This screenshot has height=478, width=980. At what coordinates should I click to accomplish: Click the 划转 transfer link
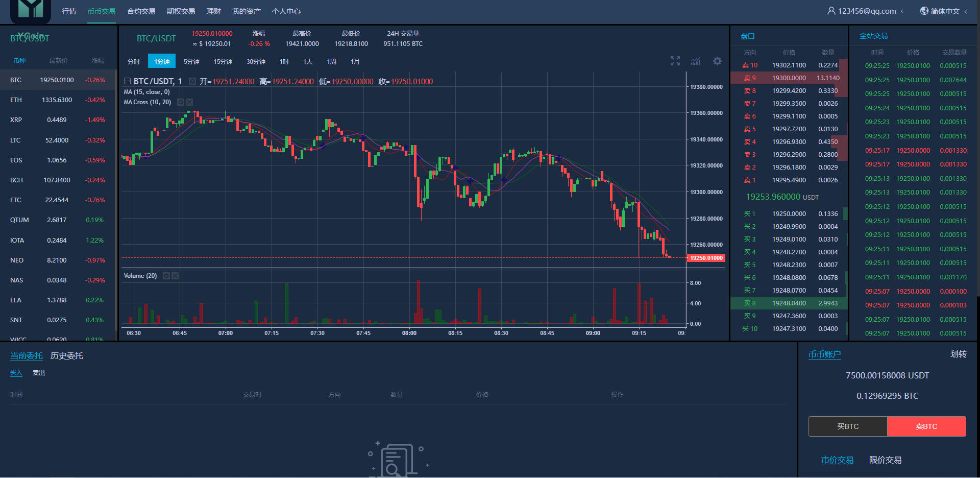click(958, 354)
